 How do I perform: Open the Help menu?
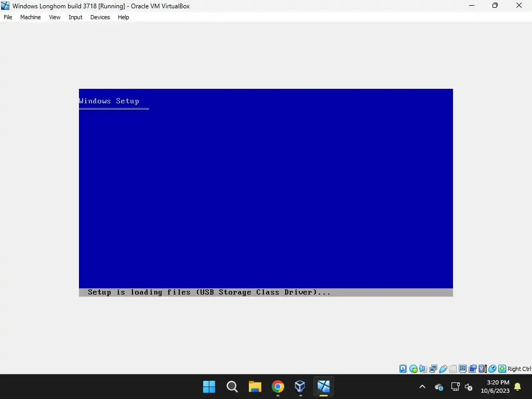(x=124, y=17)
